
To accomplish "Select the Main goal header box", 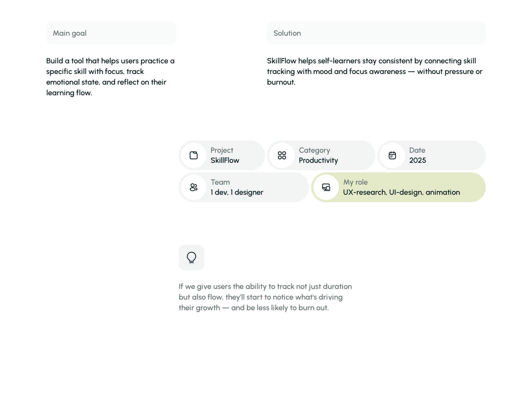I will coord(111,33).
